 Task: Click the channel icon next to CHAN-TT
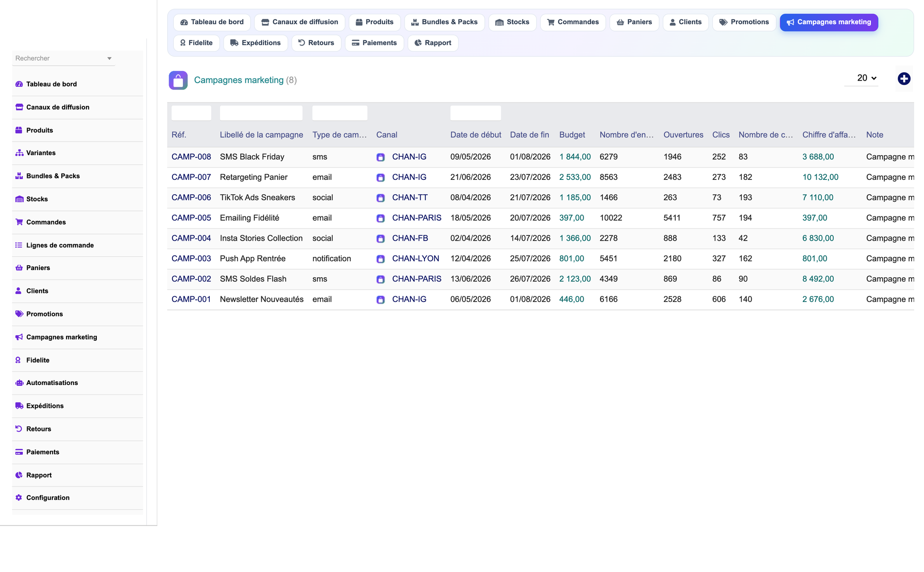pyautogui.click(x=380, y=198)
